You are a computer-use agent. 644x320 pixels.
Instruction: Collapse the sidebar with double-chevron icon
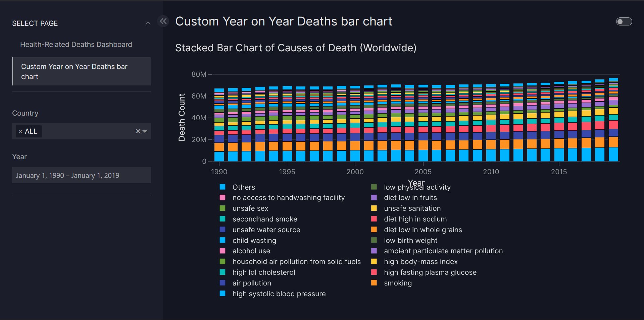click(x=163, y=21)
